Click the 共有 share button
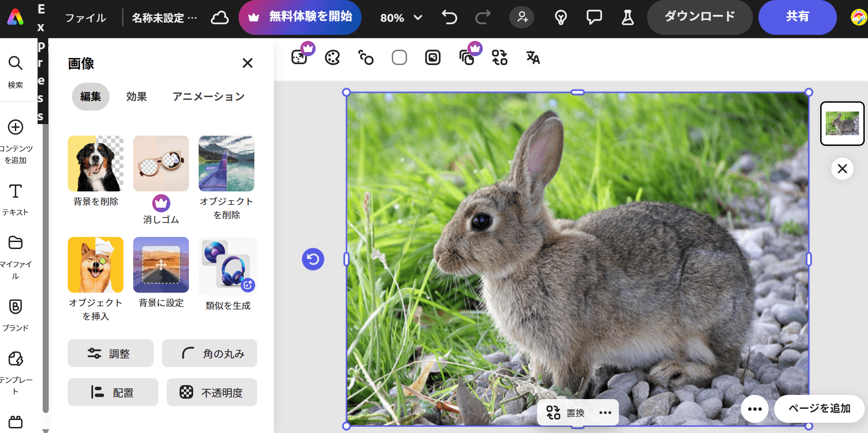 coord(797,17)
